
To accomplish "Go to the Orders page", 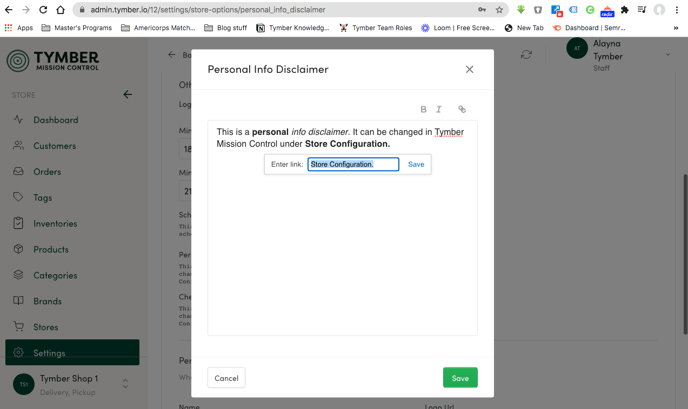I will tap(47, 172).
